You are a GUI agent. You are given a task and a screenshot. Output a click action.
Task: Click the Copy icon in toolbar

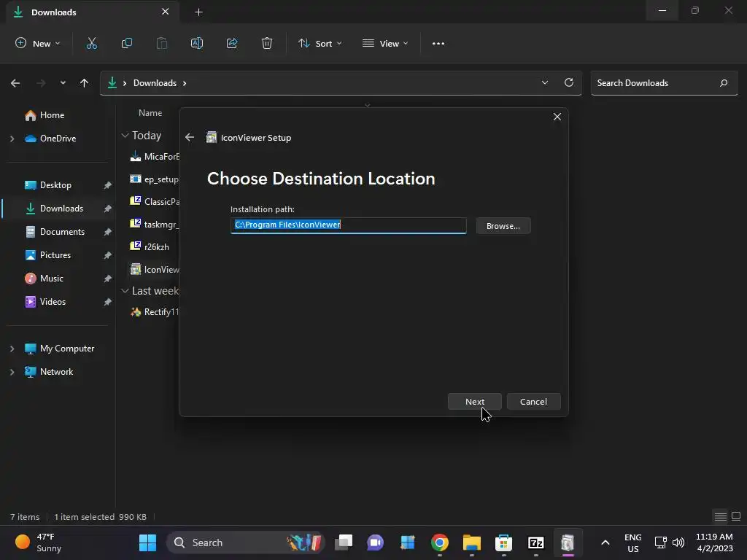127,43
